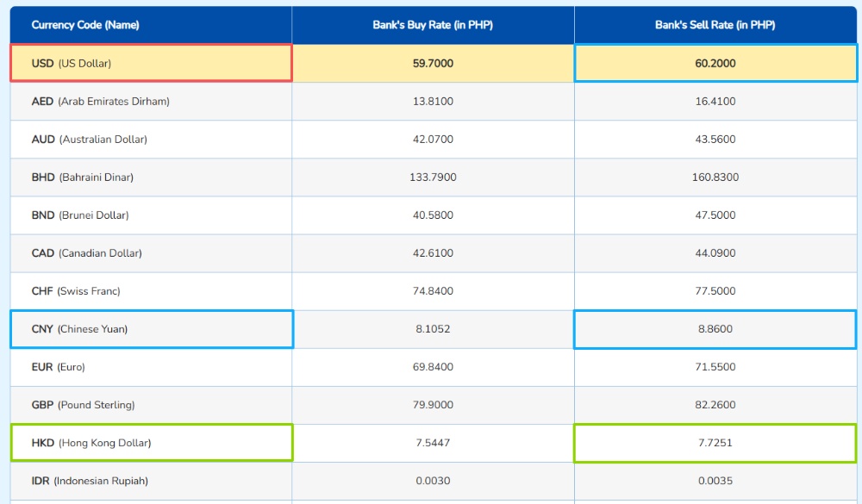
Task: Click the CNY sell rate 8.8600
Action: [x=715, y=329]
